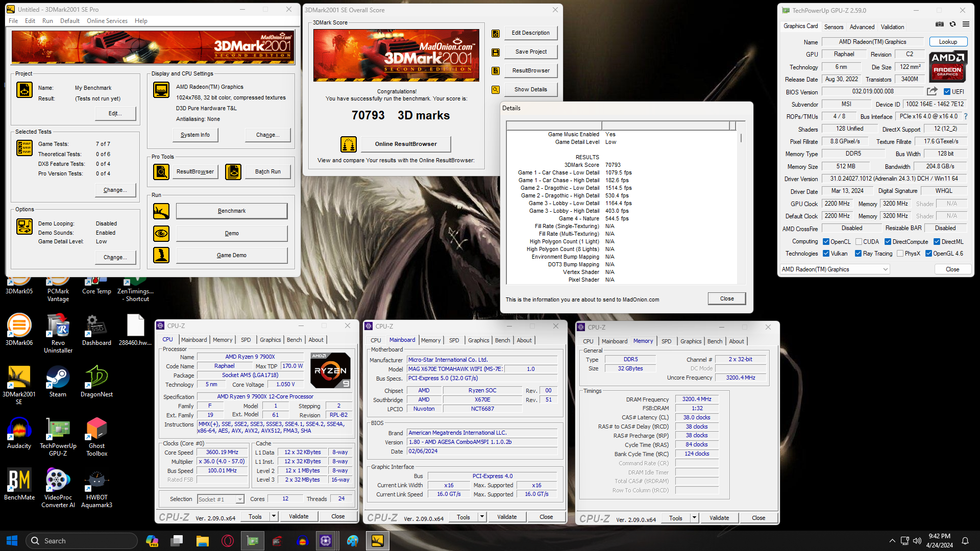Open Audacity desktop shortcut

point(19,434)
